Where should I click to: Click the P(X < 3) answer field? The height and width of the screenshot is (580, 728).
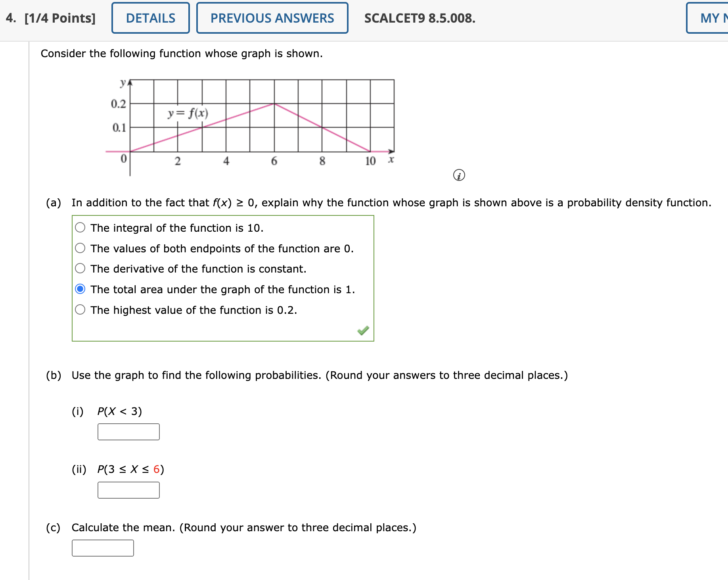point(128,432)
